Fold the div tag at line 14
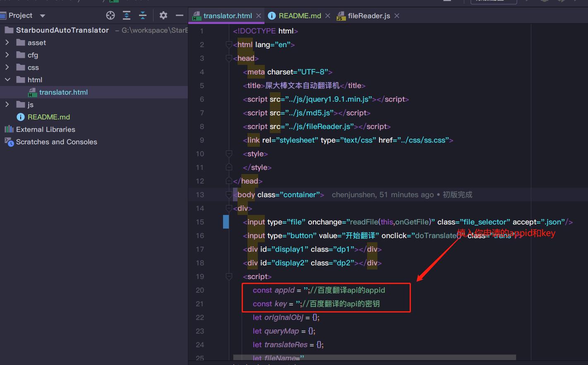Image resolution: width=588 pixels, height=365 pixels. pos(229,208)
